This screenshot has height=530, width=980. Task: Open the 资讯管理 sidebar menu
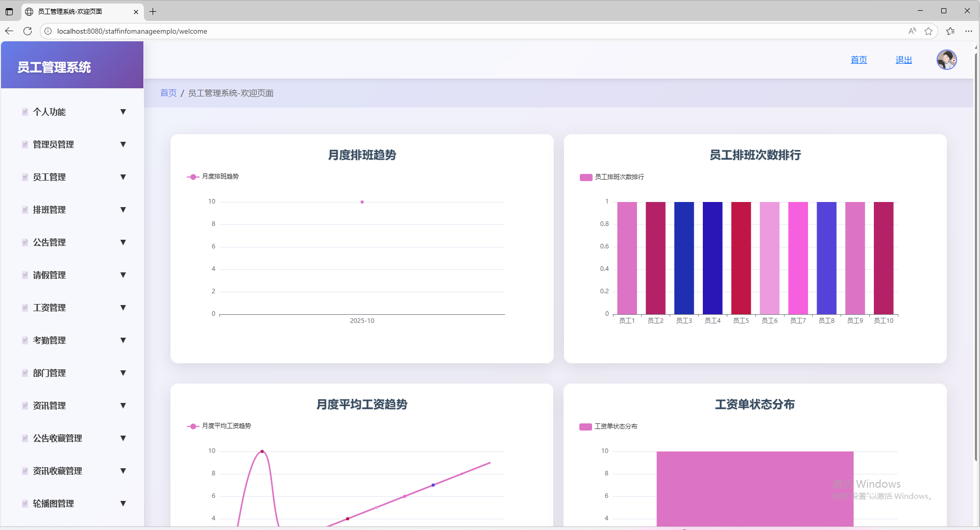click(72, 406)
